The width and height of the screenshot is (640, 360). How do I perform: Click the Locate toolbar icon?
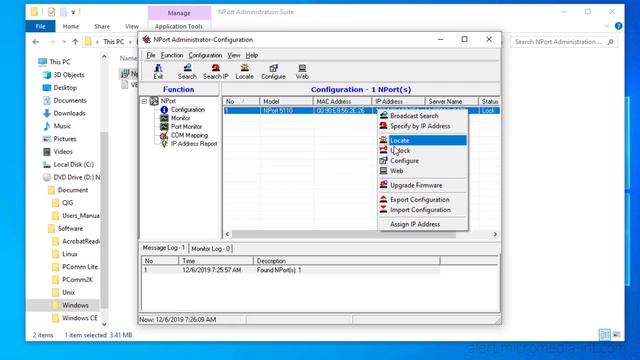(244, 71)
